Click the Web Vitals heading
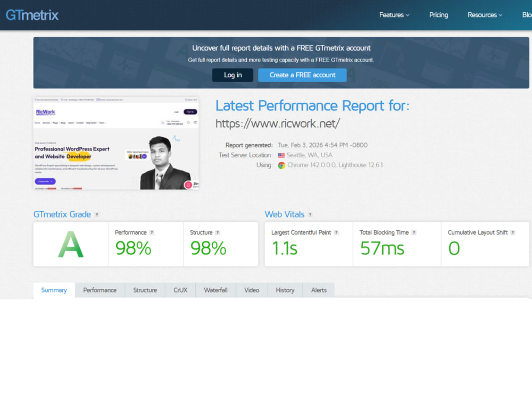This screenshot has height=399, width=532. [x=284, y=214]
